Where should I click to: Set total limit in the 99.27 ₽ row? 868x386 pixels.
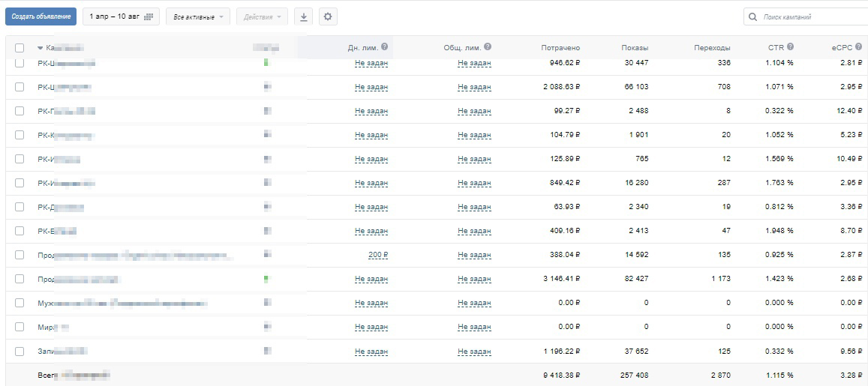point(474,111)
